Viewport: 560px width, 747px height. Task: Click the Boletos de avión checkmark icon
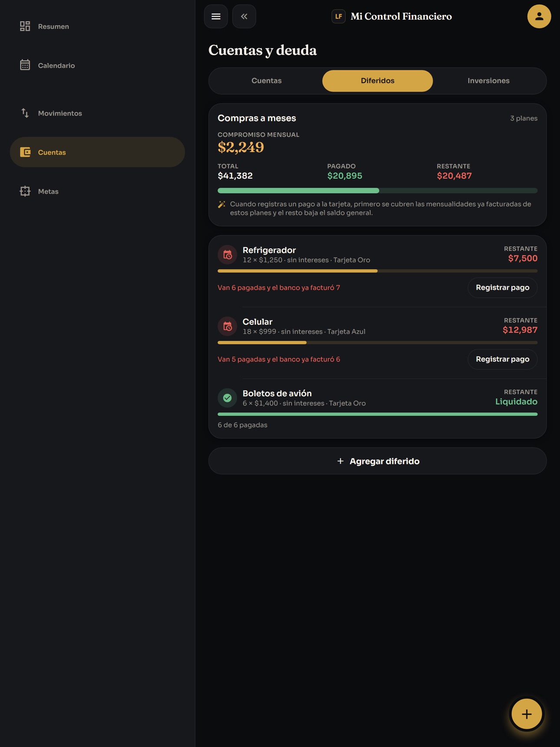[x=227, y=398]
